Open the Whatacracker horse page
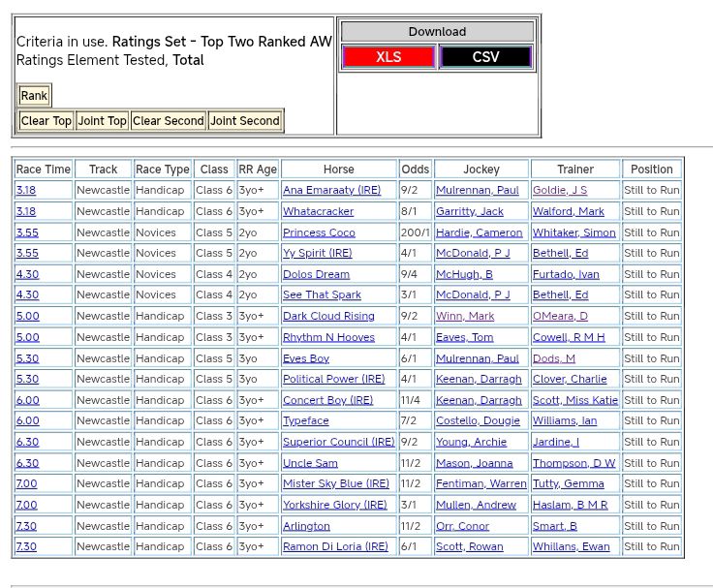This screenshot has width=713, height=588. [x=318, y=211]
